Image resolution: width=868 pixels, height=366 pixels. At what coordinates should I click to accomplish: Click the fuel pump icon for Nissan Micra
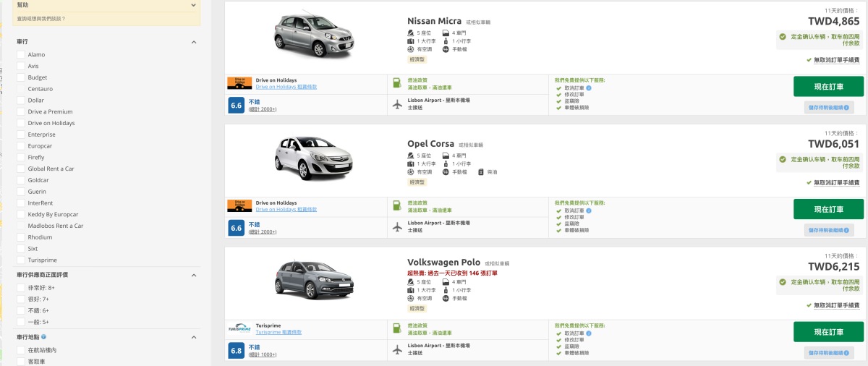[x=396, y=82]
